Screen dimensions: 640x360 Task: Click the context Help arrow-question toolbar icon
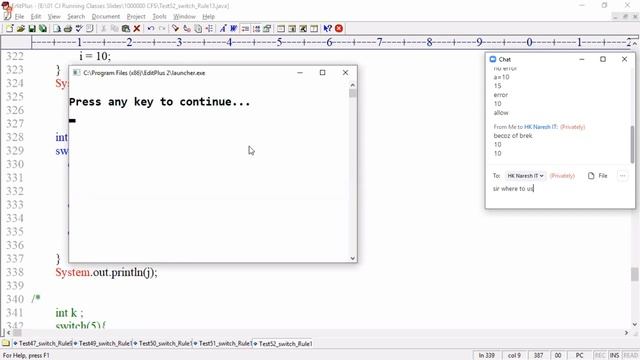click(x=327, y=29)
